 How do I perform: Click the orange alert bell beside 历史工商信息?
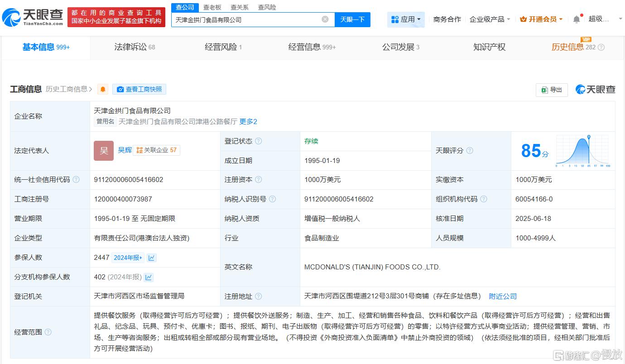103,89
